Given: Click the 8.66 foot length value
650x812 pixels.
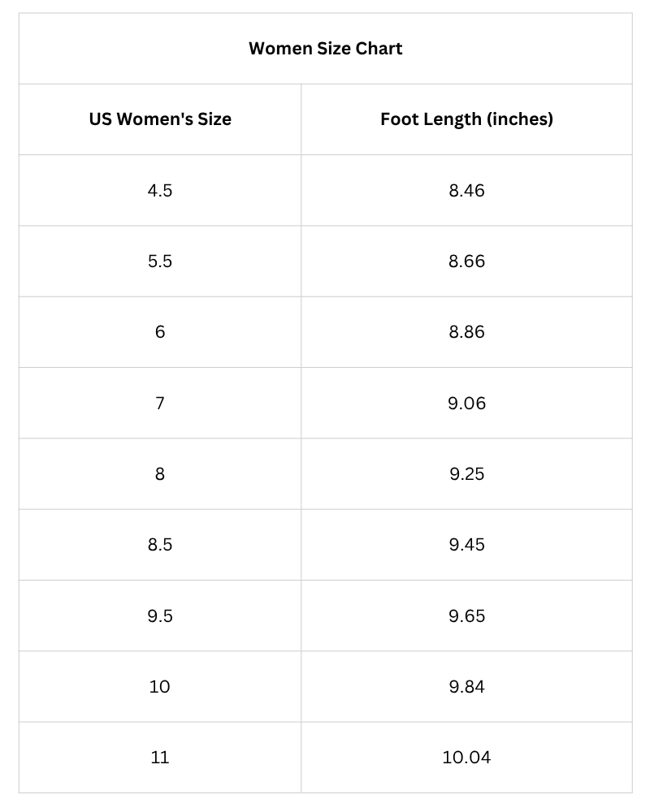Looking at the screenshot, I should [466, 261].
